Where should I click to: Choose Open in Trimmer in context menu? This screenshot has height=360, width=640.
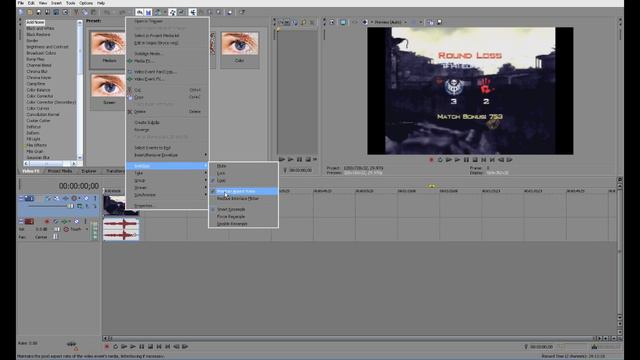(x=167, y=21)
